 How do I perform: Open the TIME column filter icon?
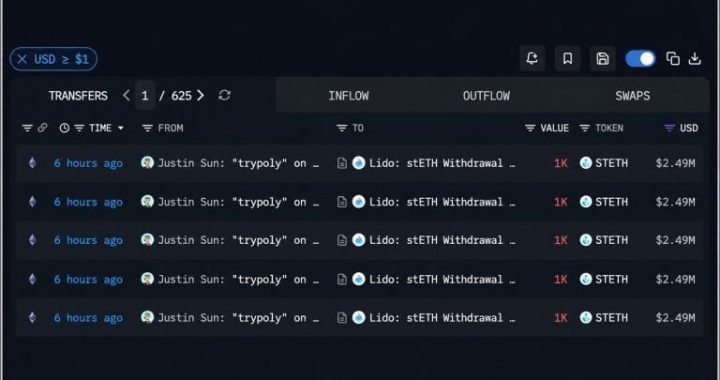[79, 128]
